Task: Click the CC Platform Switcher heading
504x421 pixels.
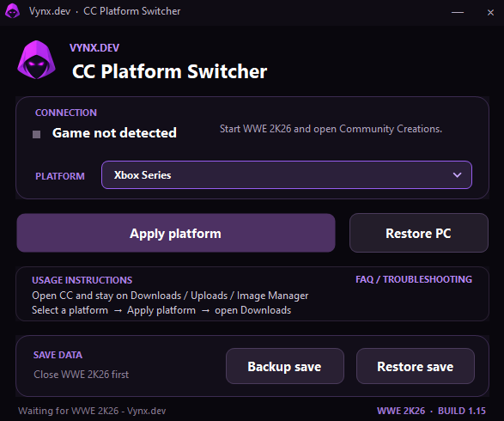Action: click(x=170, y=71)
